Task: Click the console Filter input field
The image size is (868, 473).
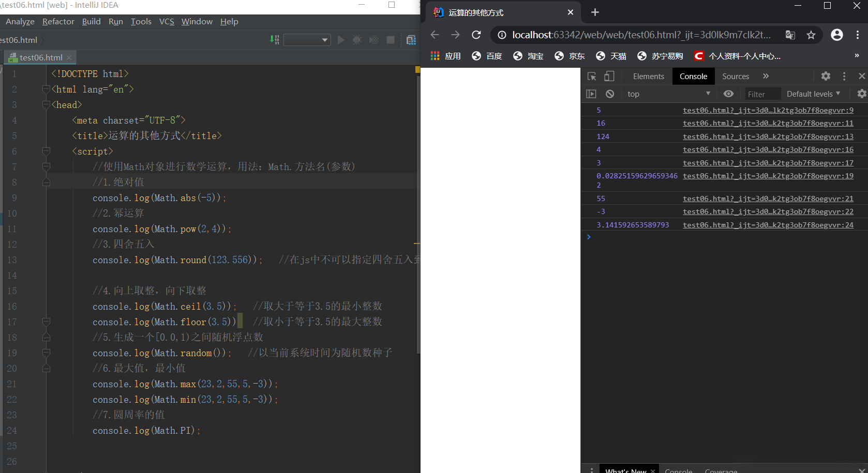Action: point(762,94)
